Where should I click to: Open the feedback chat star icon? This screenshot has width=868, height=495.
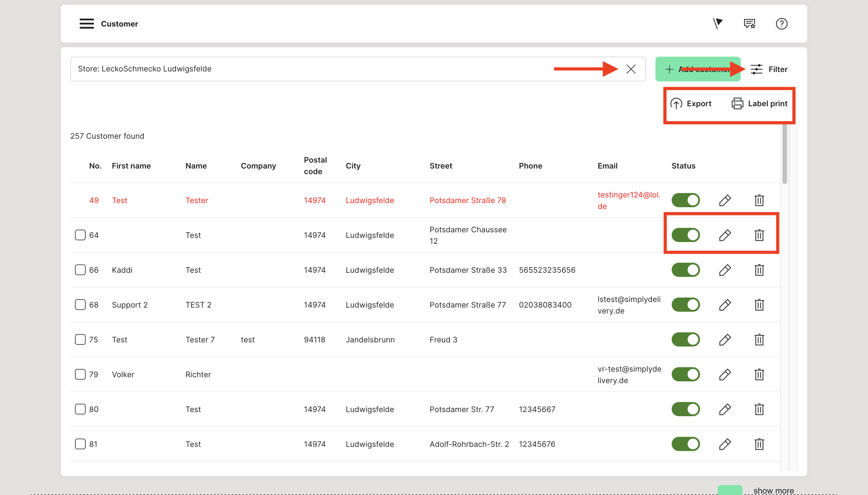749,24
